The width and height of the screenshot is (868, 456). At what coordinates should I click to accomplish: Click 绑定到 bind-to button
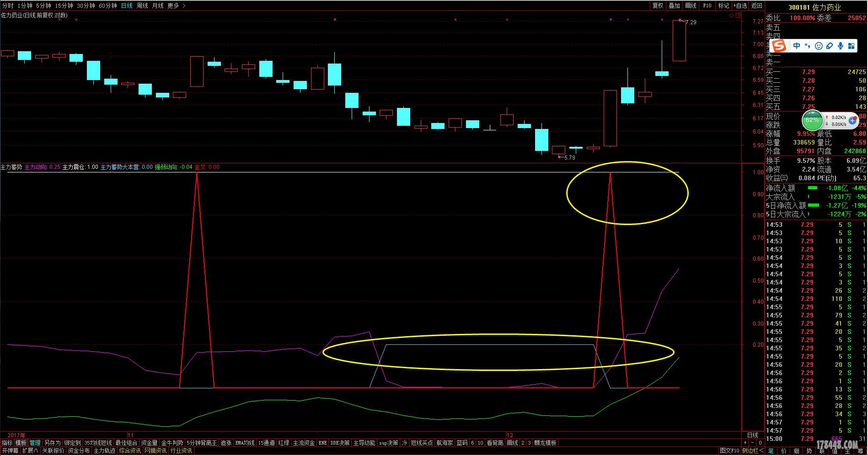coord(72,443)
